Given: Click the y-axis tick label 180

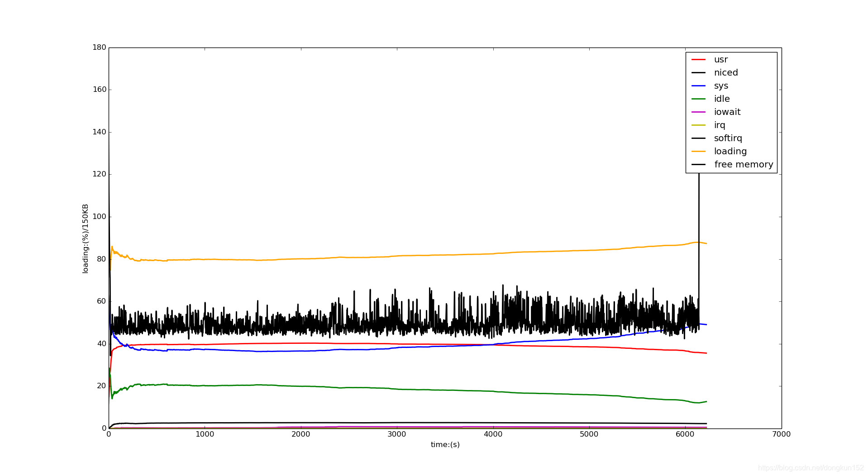Looking at the screenshot, I should [100, 48].
